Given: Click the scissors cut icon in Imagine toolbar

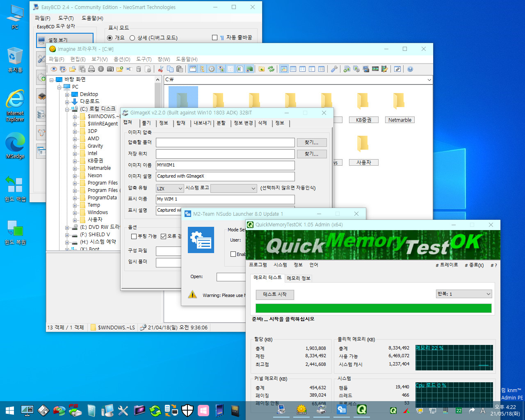Looking at the screenshot, I should [x=160, y=69].
